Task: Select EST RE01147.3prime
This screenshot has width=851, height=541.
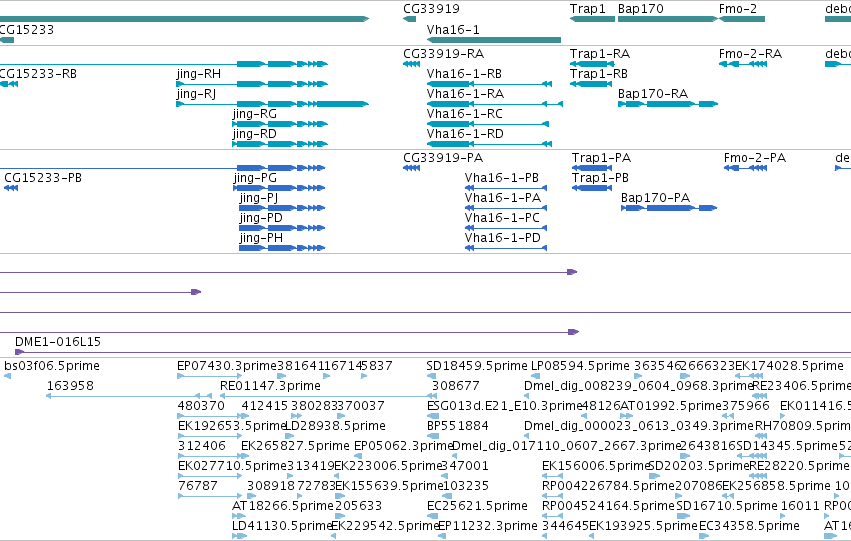Action: 326,396
